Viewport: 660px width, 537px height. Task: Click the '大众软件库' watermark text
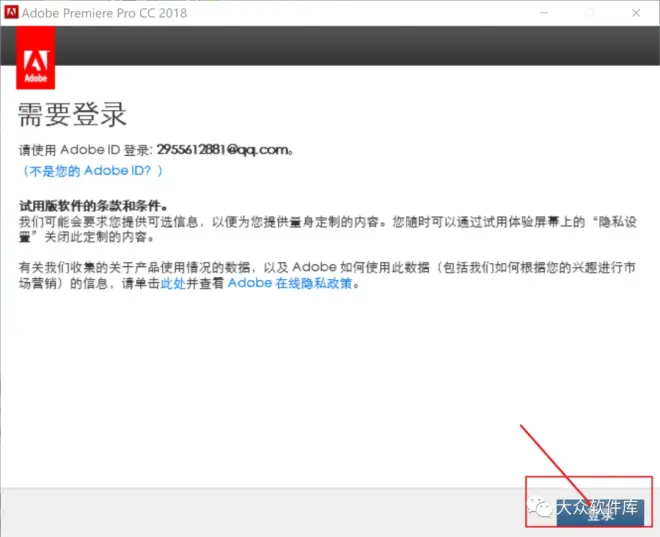pos(596,507)
